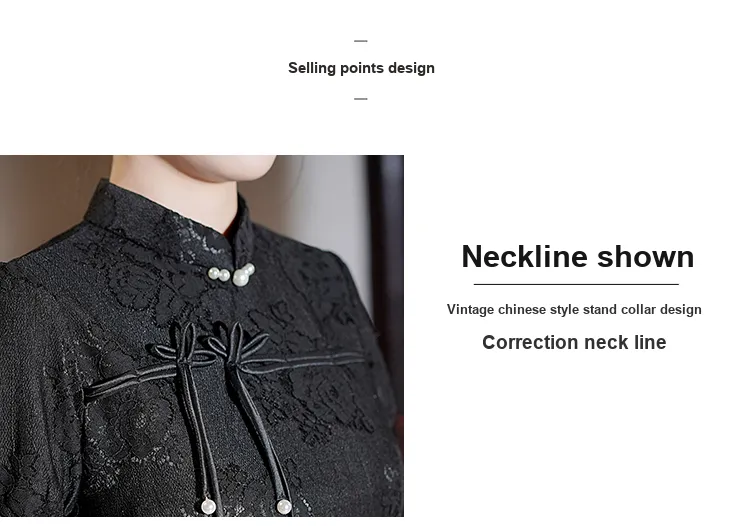
Task: Click the dash above the "Selling points design" heading
Action: pos(361,41)
